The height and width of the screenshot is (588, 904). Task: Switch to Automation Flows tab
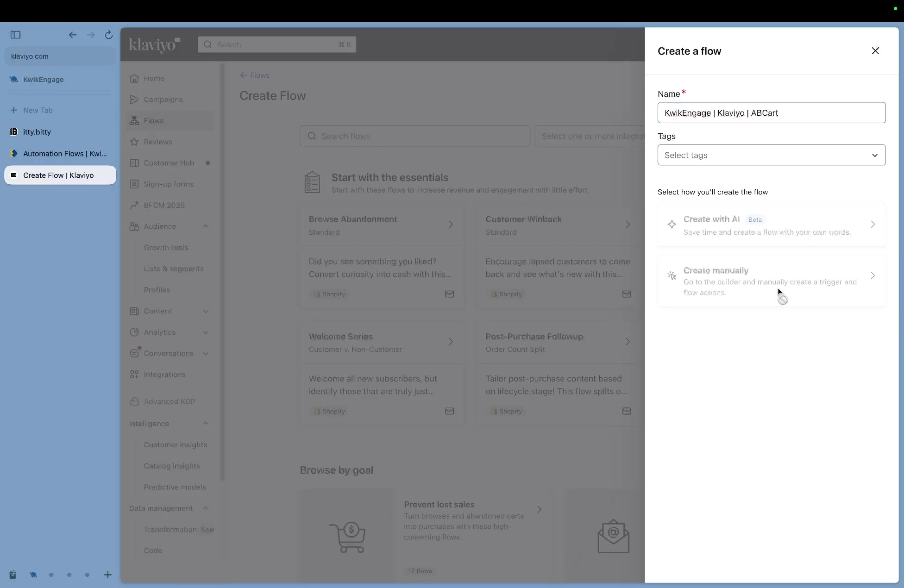60,154
